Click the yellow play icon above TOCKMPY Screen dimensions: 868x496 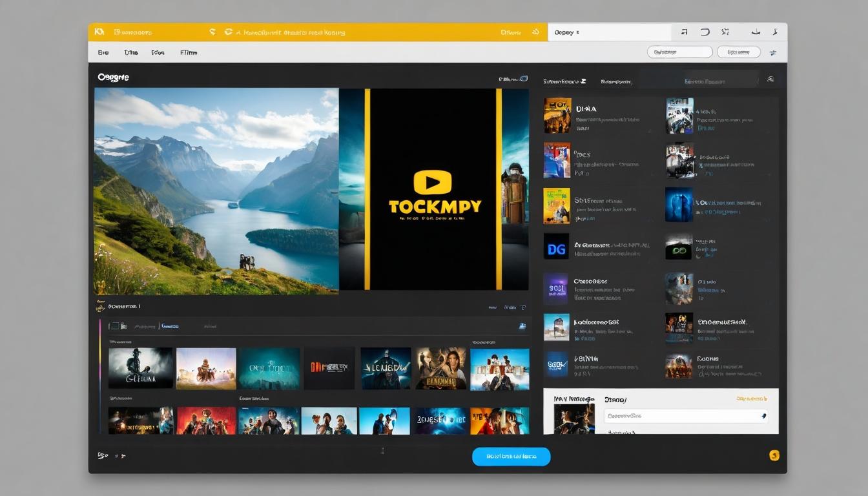433,183
